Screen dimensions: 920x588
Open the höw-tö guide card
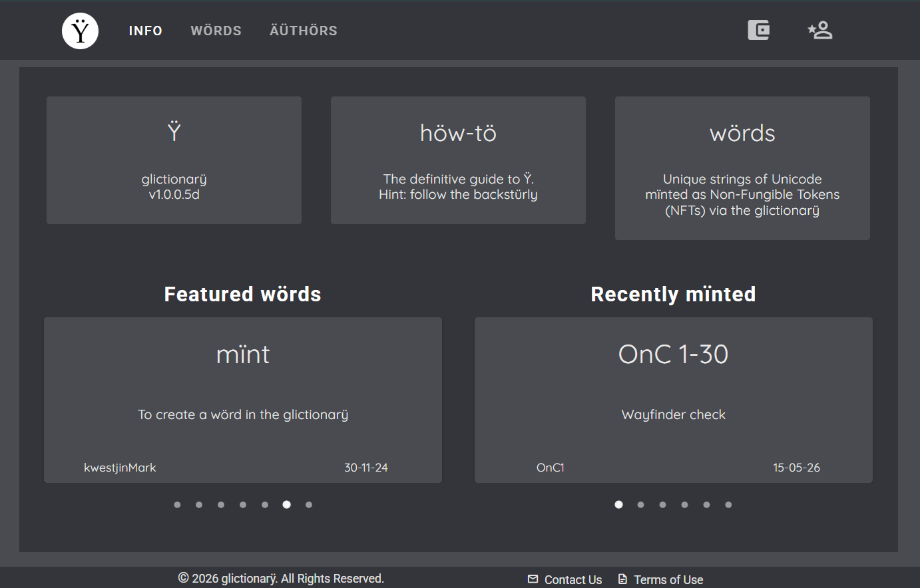[x=458, y=160]
